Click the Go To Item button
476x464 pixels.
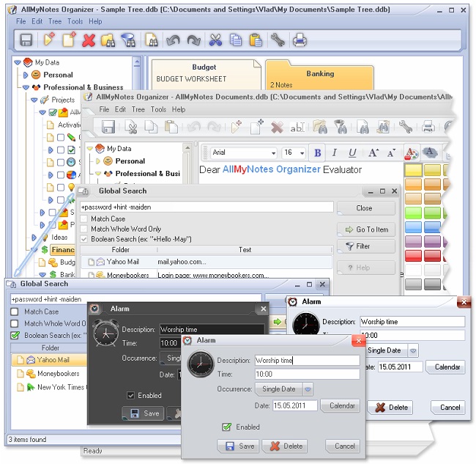pyautogui.click(x=366, y=229)
